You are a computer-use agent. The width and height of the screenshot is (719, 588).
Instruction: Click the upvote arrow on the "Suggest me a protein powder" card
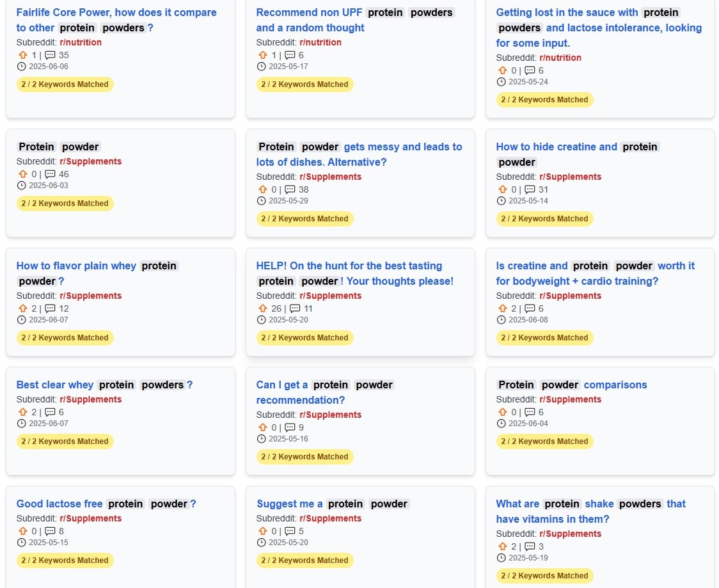262,531
